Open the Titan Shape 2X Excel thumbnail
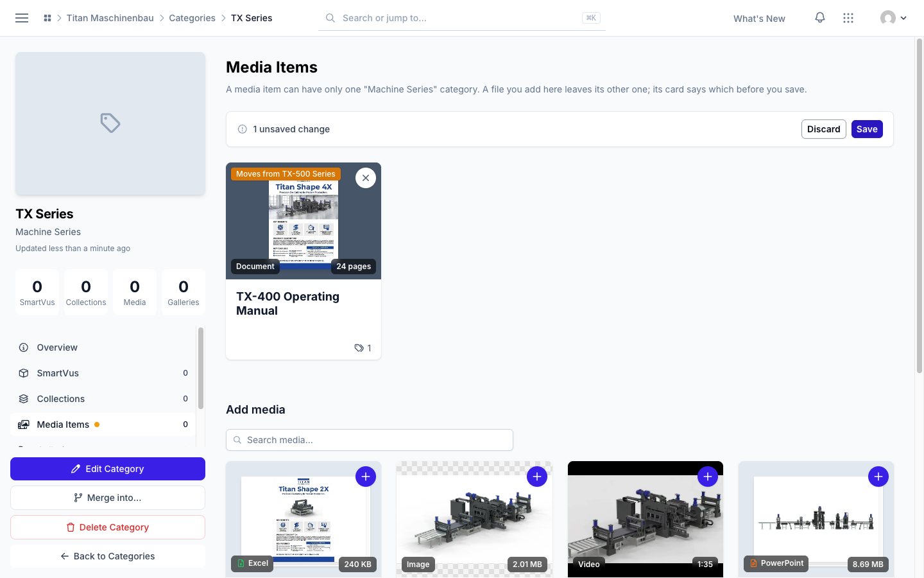Screen dimensions: 924x578 pyautogui.click(x=304, y=519)
